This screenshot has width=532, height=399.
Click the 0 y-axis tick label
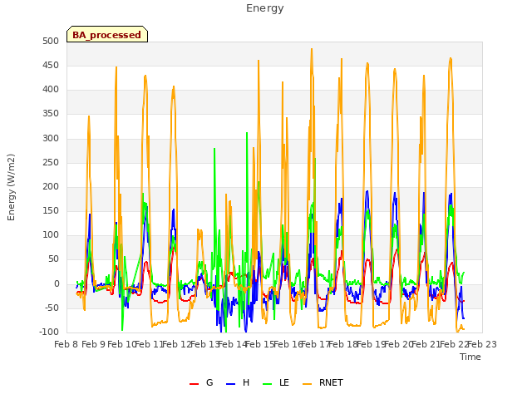pyautogui.click(x=57, y=283)
